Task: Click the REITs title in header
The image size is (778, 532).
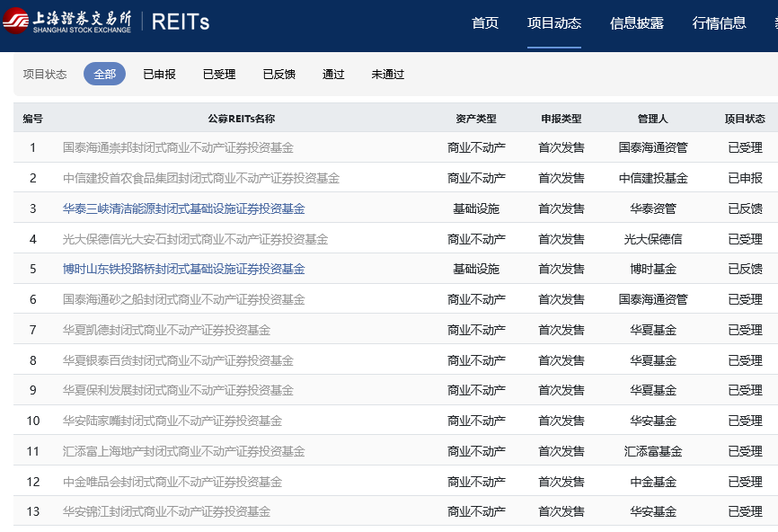Action: click(x=181, y=22)
